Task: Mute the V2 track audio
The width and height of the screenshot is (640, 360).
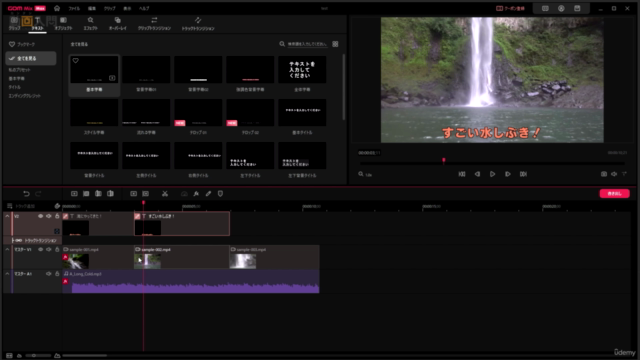Action: point(49,216)
